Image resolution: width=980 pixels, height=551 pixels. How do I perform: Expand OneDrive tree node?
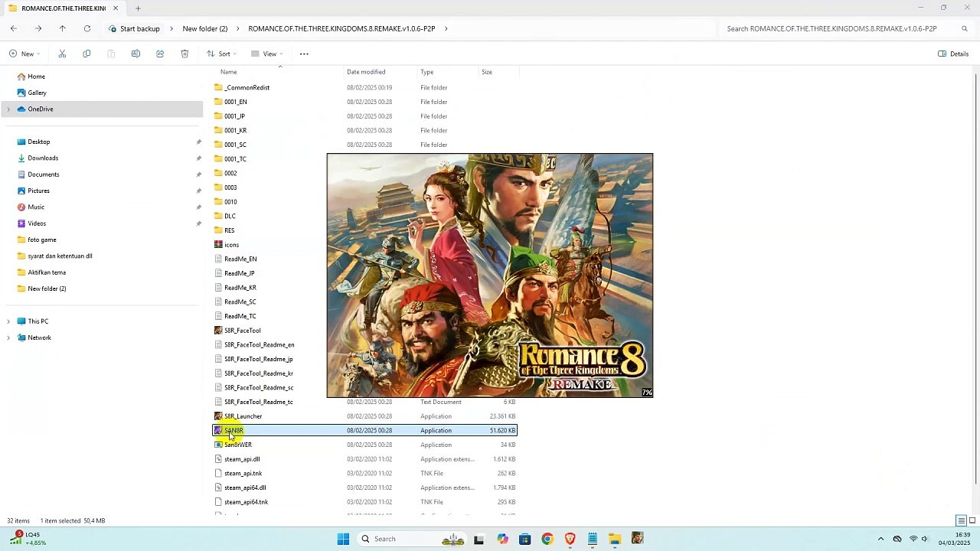(x=8, y=109)
